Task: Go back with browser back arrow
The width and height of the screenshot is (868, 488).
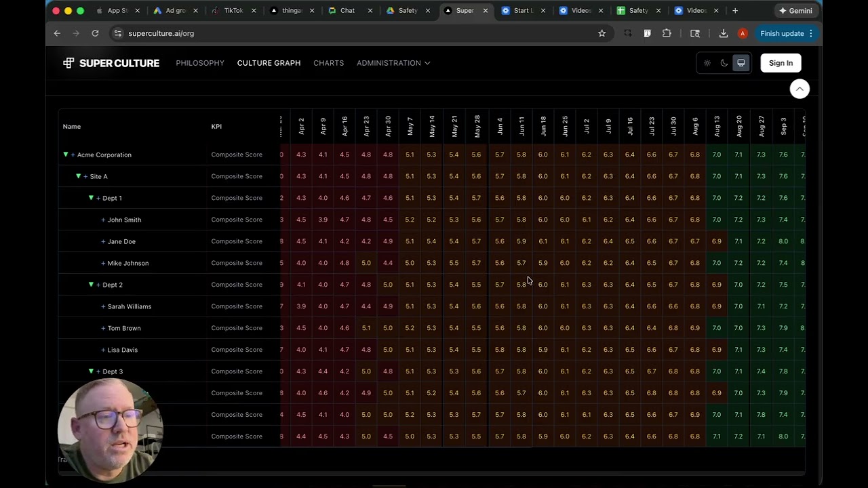Action: pos(57,33)
